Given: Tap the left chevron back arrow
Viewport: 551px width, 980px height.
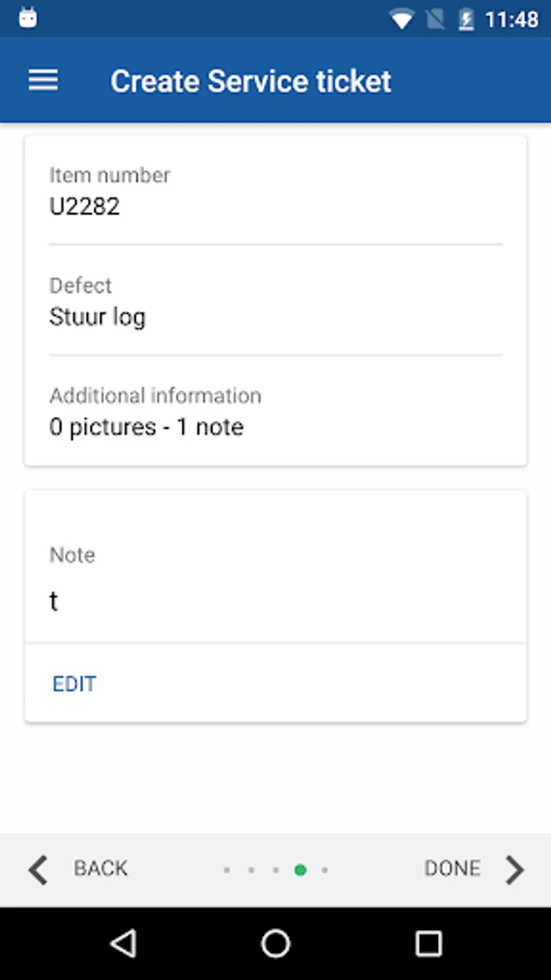Looking at the screenshot, I should pyautogui.click(x=38, y=869).
